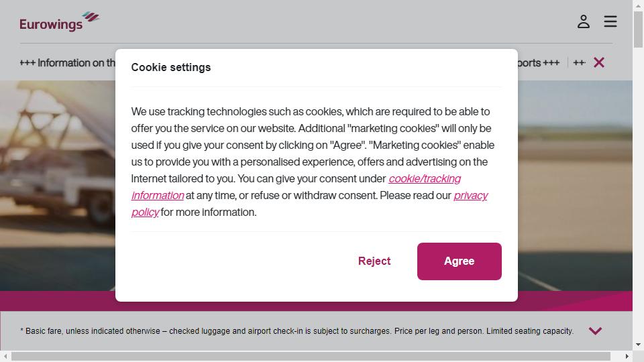Click the horizontal scrollbar right arrow
The image size is (644, 362).
627,356
